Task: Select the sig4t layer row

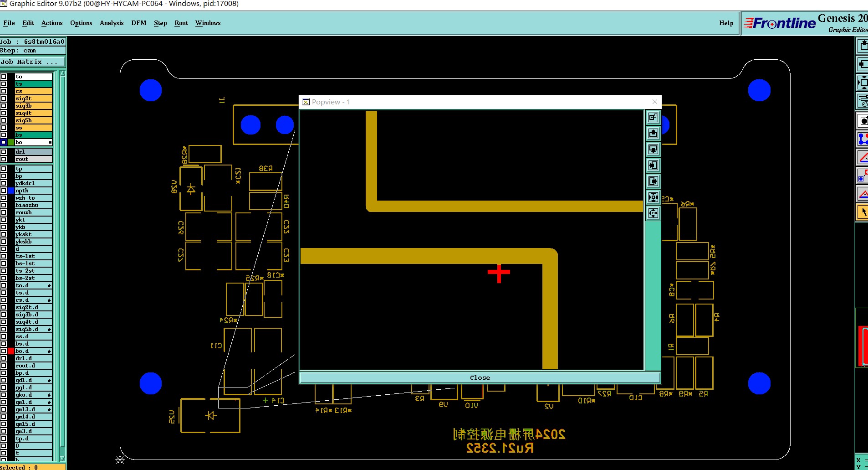Action: pos(34,113)
